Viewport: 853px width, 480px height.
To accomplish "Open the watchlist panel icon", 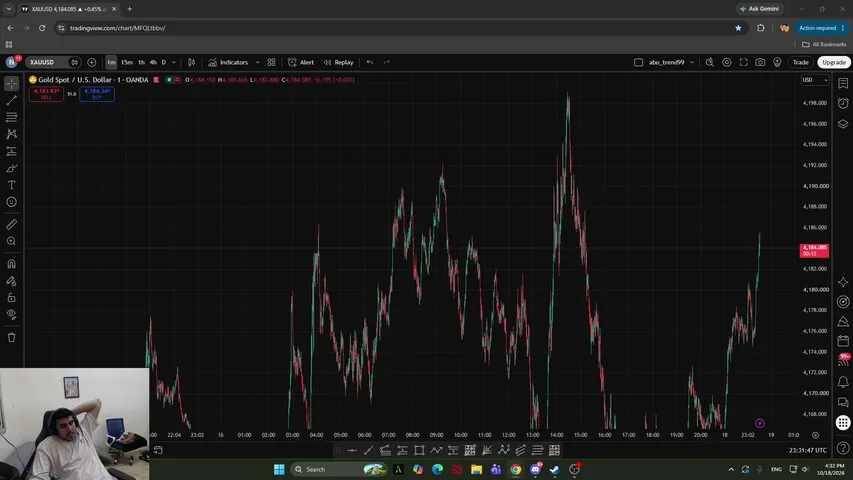I will point(843,83).
